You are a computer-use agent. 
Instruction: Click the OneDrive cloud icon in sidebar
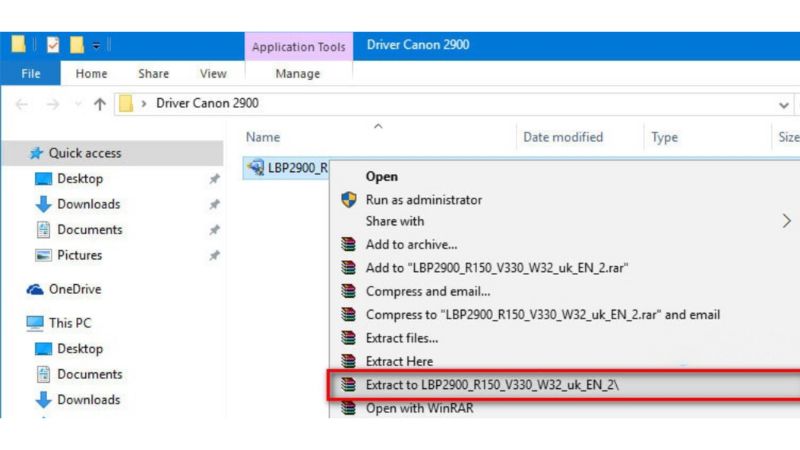click(35, 289)
